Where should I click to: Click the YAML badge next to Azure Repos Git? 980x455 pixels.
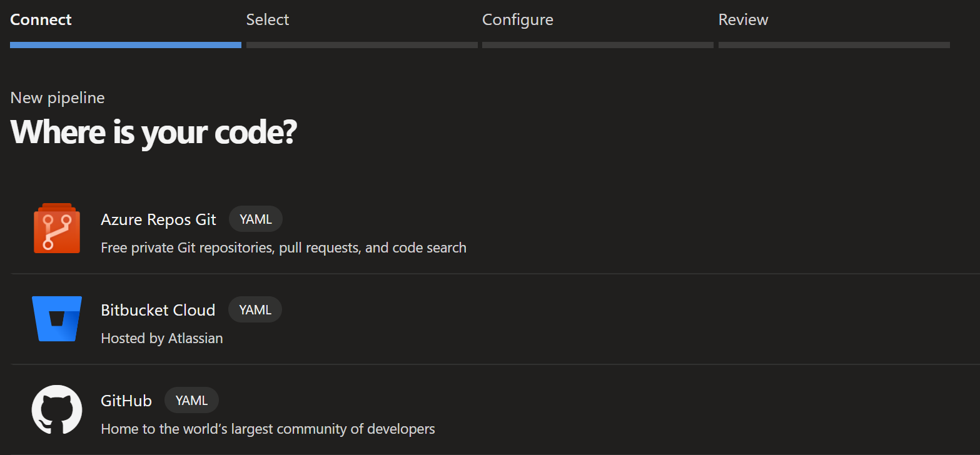(256, 219)
